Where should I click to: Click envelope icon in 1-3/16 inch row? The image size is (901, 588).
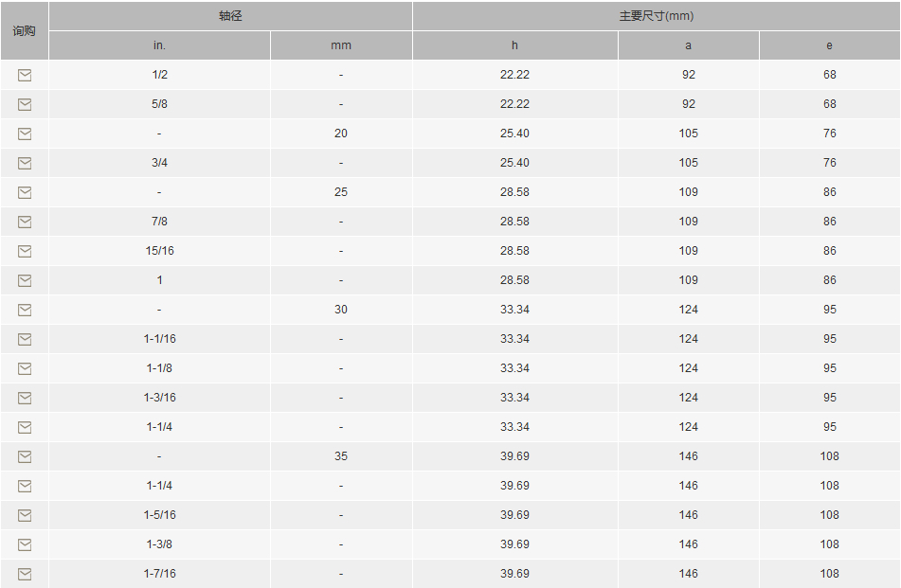pos(25,398)
